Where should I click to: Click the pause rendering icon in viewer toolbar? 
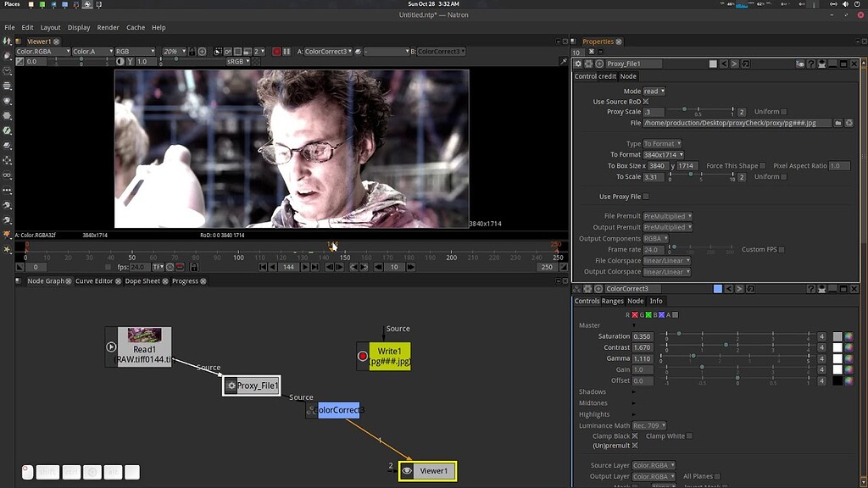(x=286, y=52)
